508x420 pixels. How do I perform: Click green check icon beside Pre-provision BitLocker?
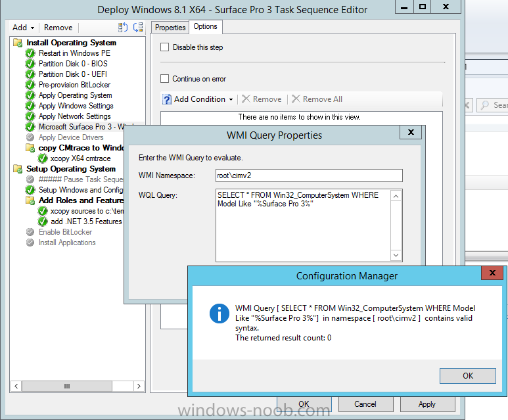[30, 85]
